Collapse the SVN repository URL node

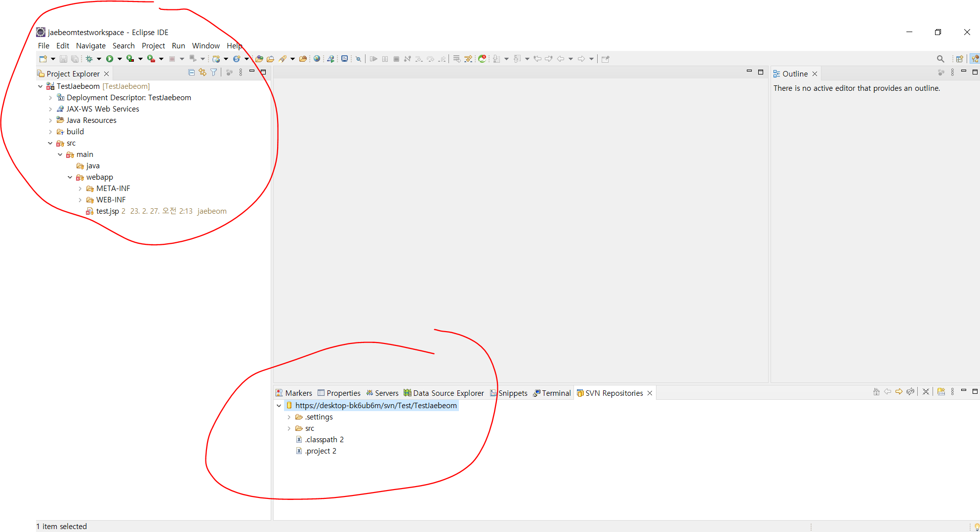(279, 406)
